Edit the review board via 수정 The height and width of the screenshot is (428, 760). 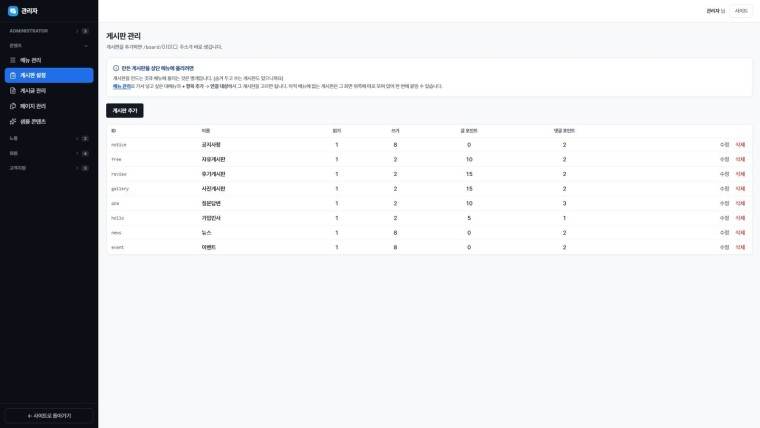[724, 174]
